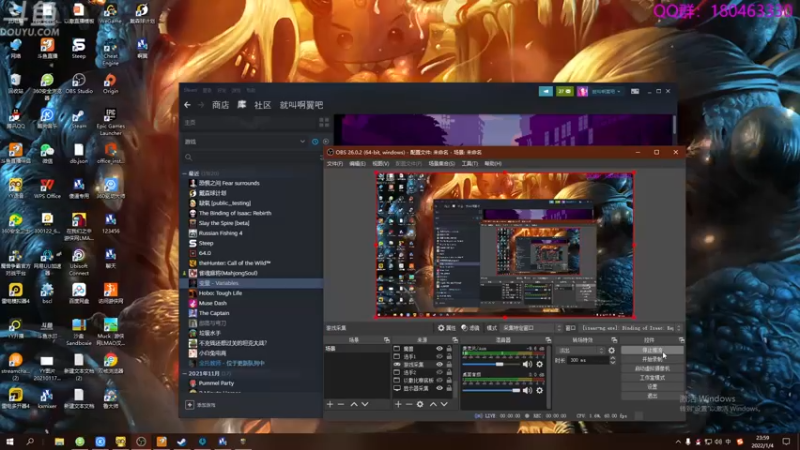
Task: Open Origin desktop shortcut
Action: click(110, 84)
